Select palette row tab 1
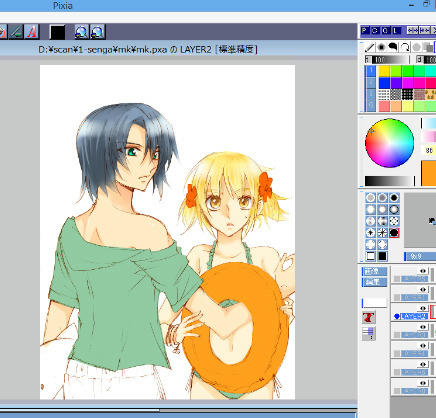436x418 pixels. point(370,71)
